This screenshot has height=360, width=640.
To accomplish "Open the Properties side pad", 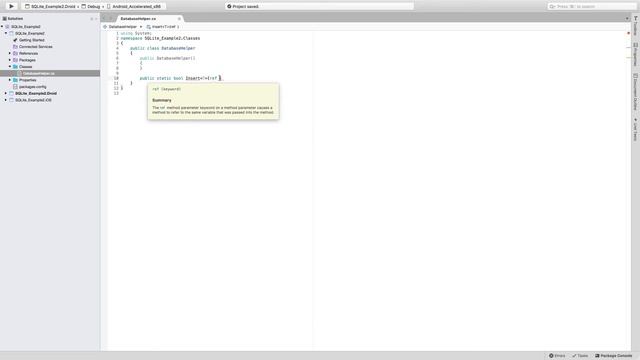I will tap(636, 54).
